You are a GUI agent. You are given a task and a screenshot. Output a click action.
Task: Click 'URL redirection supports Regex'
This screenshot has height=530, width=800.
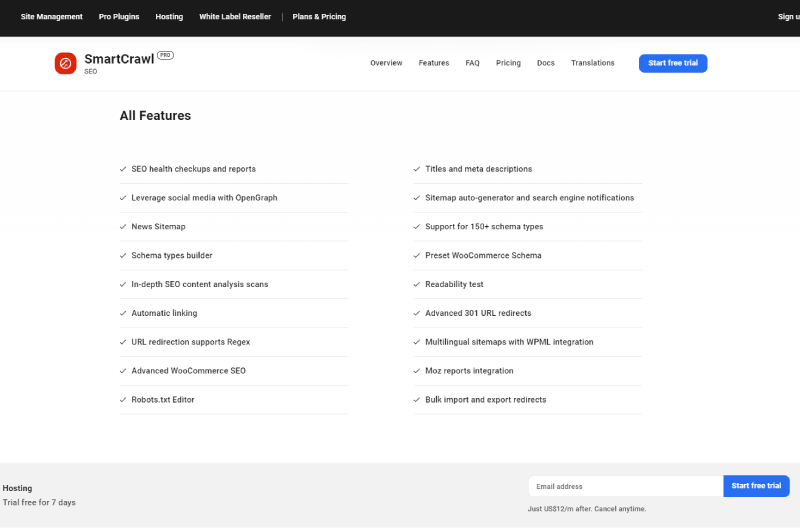(x=191, y=342)
